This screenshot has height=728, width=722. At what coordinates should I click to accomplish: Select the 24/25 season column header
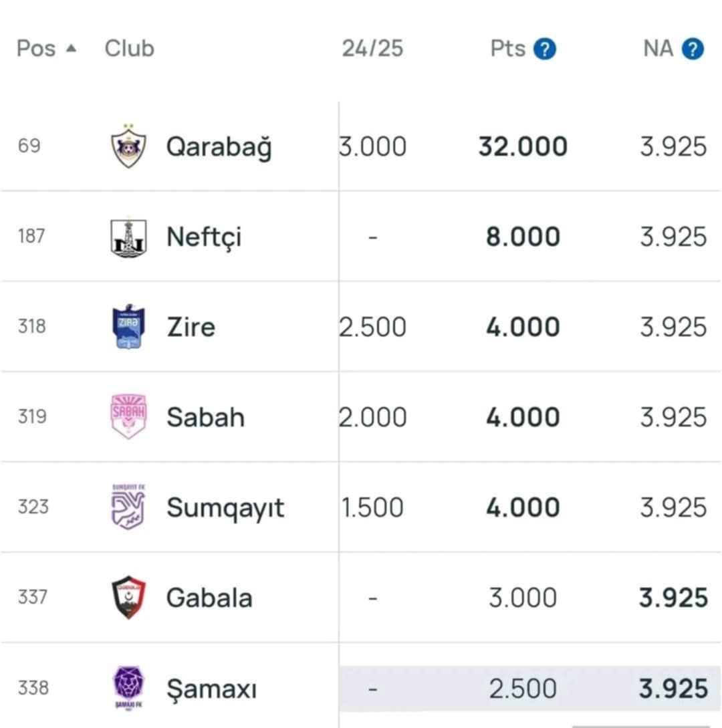coord(372,48)
